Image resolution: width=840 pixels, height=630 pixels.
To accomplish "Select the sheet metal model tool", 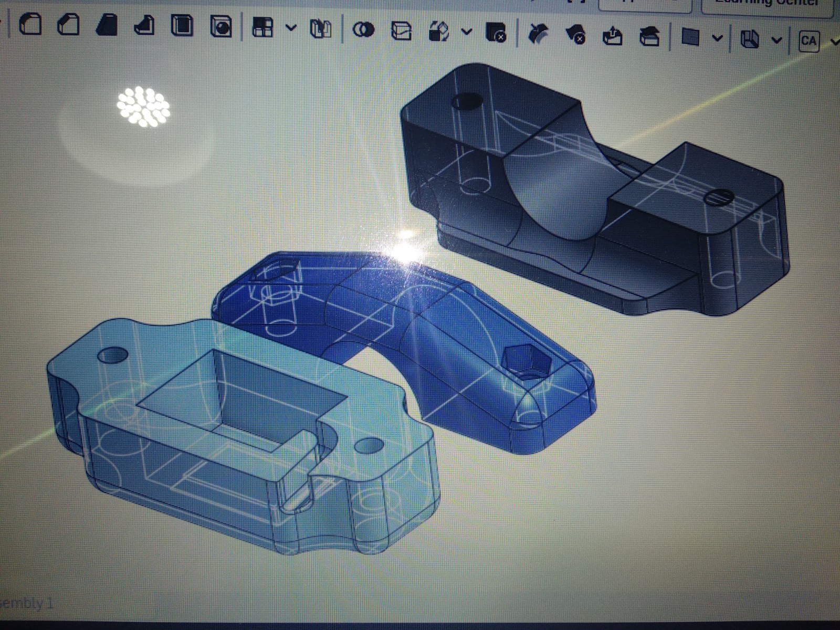I will point(750,39).
